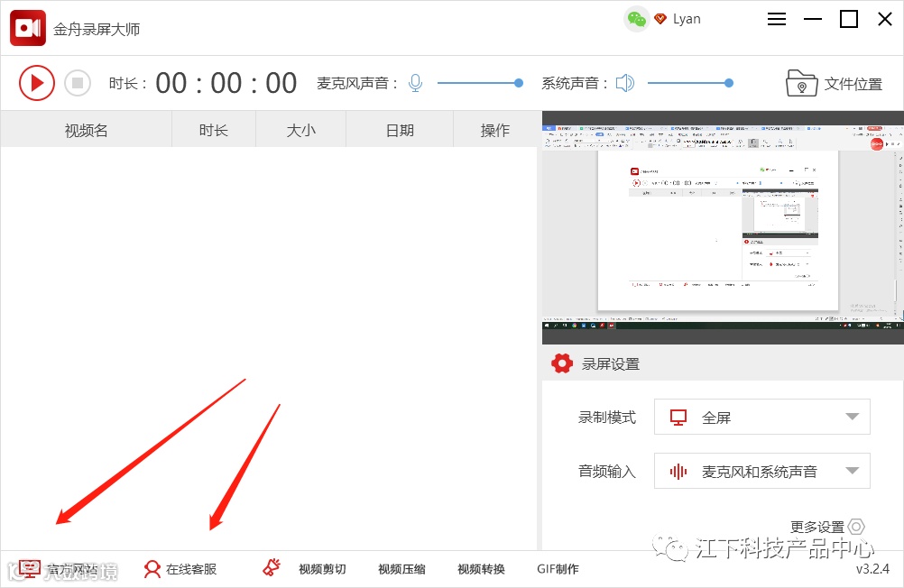Screen dimensions: 904x588
Task: Adjust the microphone volume slider
Action: coord(480,83)
